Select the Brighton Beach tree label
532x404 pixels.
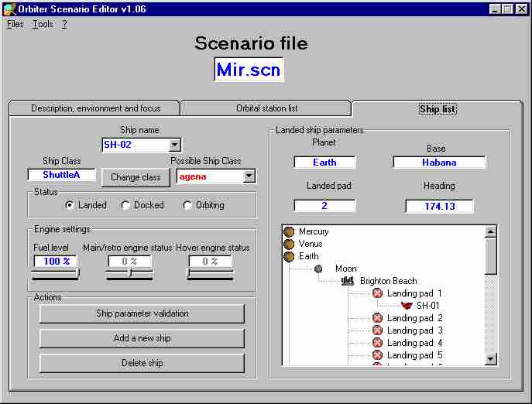389,281
